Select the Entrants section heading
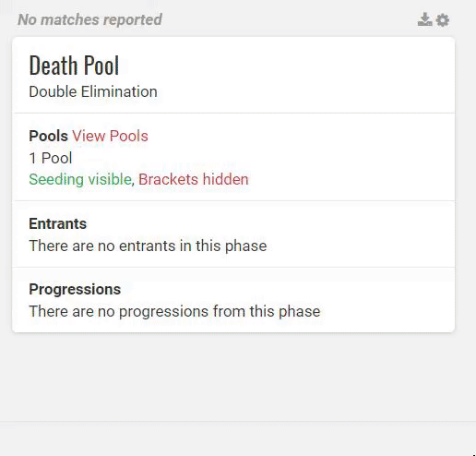Viewport: 476px width, 456px height. pos(58,223)
